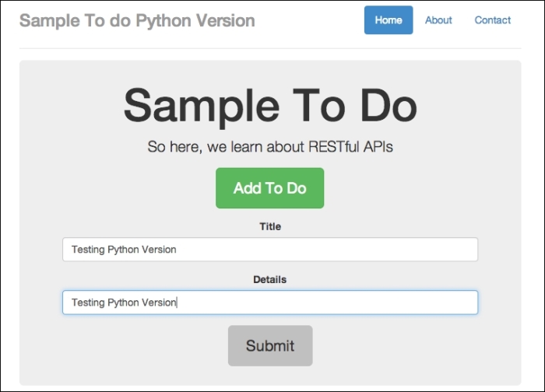Click the Title field label
Image resolution: width=545 pixels, height=392 pixels.
pos(270,227)
